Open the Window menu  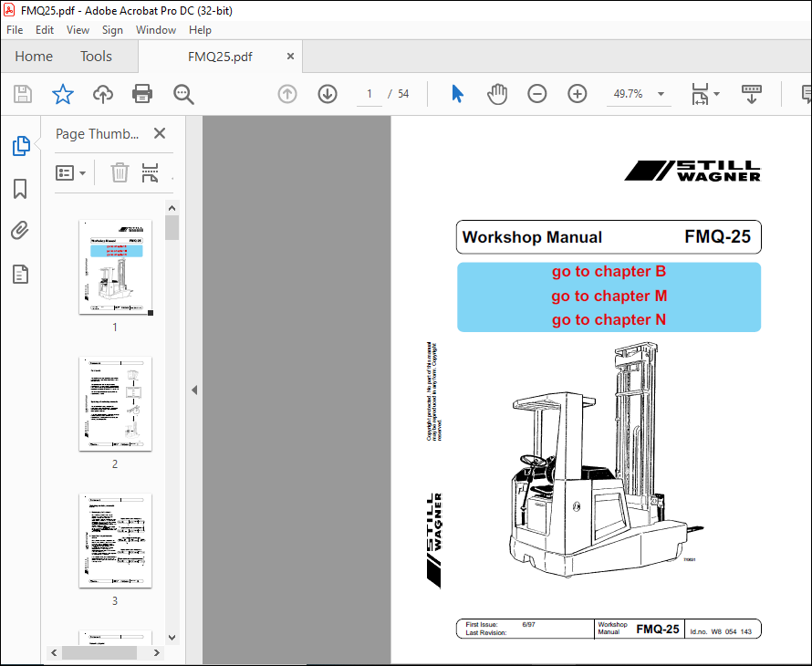[x=156, y=30]
